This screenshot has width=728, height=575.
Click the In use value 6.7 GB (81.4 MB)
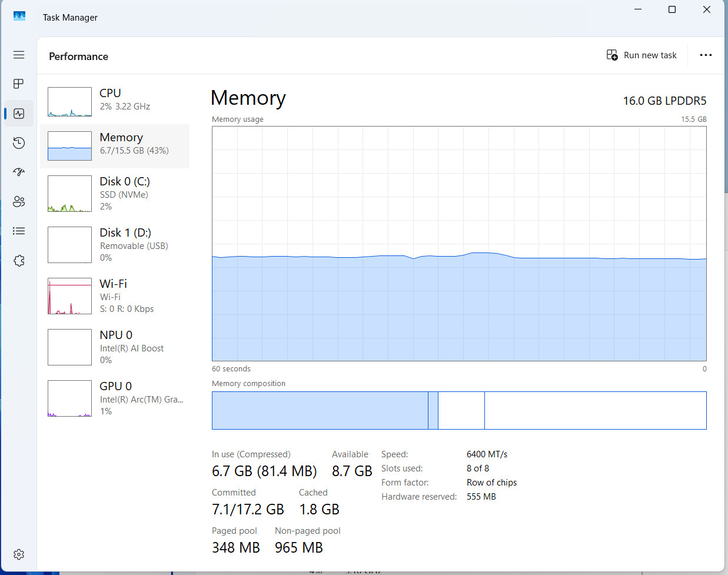[x=264, y=471]
